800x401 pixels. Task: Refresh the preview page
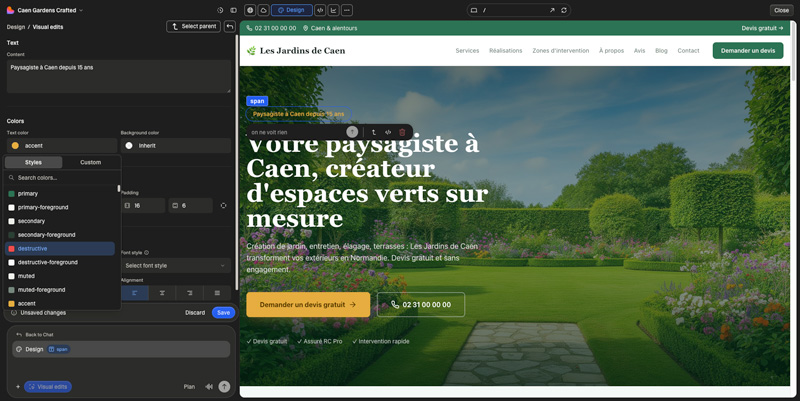[x=564, y=10]
